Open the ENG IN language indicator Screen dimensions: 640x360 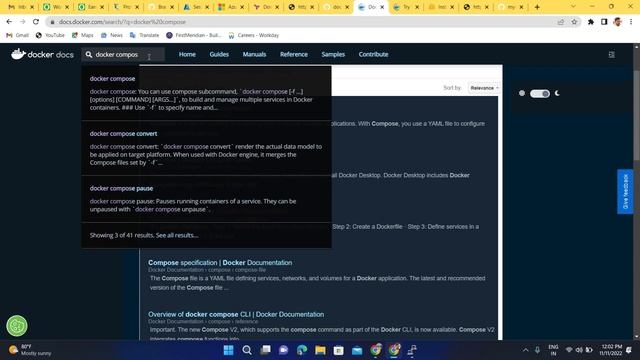tap(553, 350)
